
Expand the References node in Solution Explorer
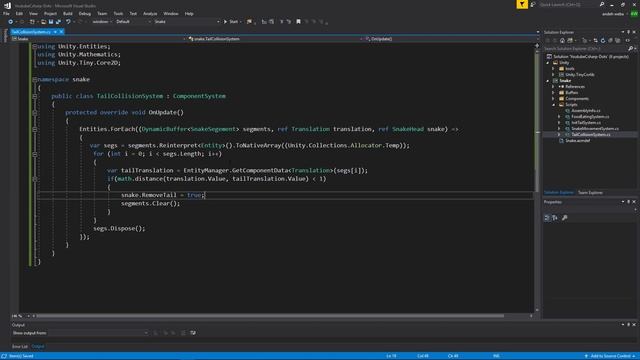[553, 87]
